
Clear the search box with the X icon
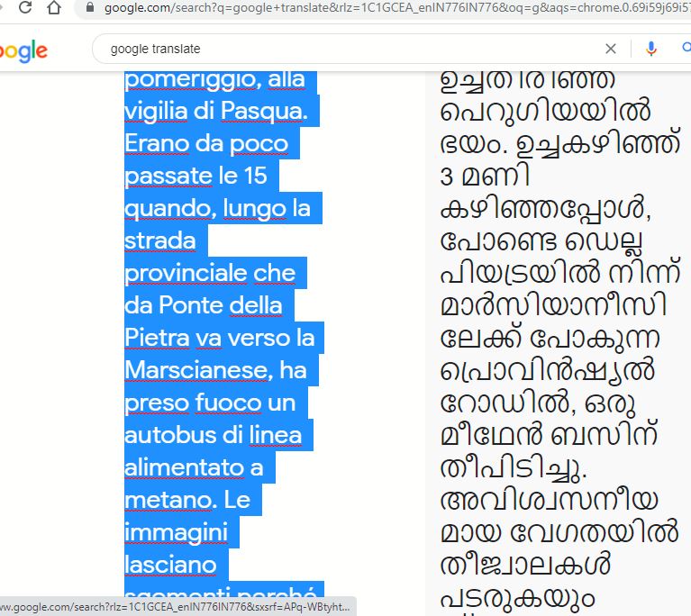611,49
